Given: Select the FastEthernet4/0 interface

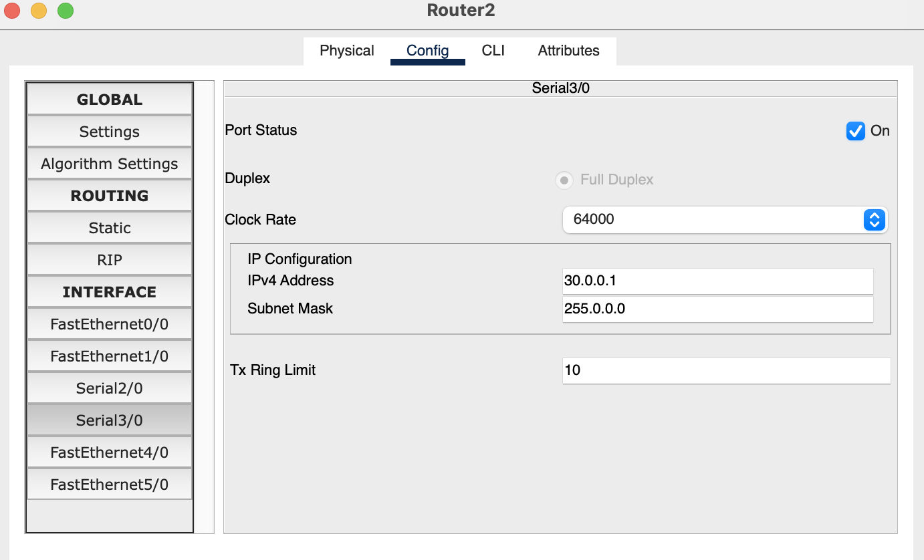Looking at the screenshot, I should (110, 452).
